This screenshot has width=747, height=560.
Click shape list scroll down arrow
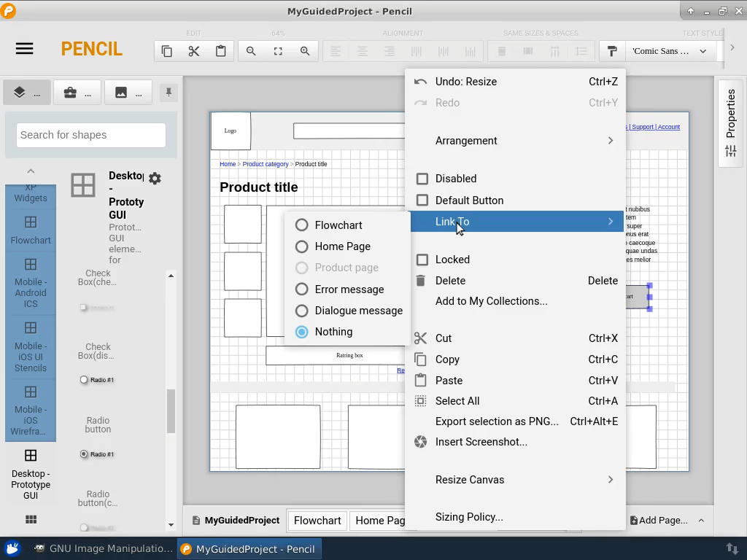pos(171,525)
